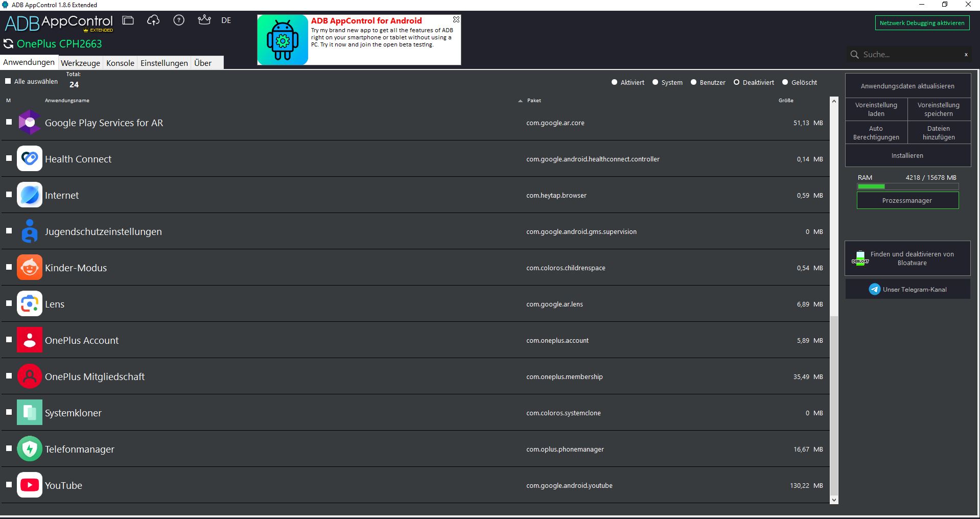The width and height of the screenshot is (980, 519).
Task: Tick checkbox for OnePlus Account
Action: 9,340
